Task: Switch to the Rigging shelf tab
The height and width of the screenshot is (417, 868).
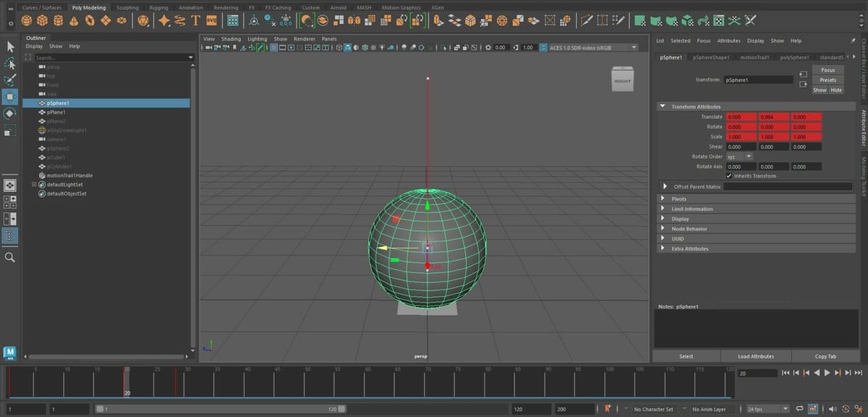Action: tap(158, 7)
